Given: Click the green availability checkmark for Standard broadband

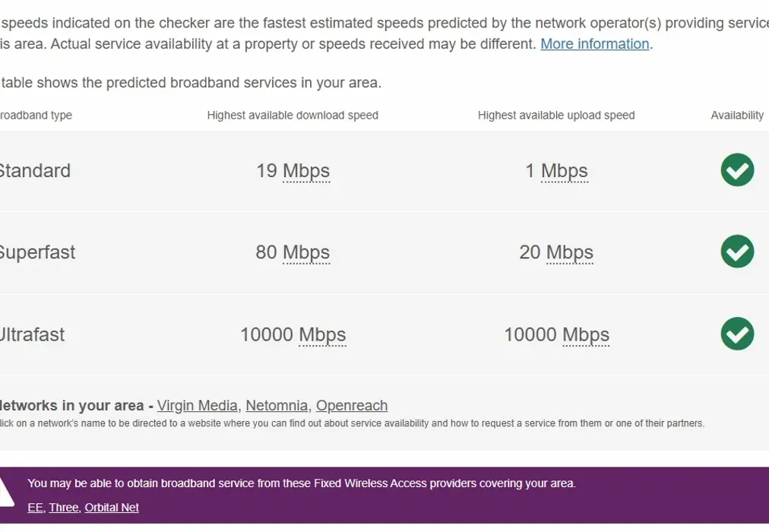Looking at the screenshot, I should 736,170.
